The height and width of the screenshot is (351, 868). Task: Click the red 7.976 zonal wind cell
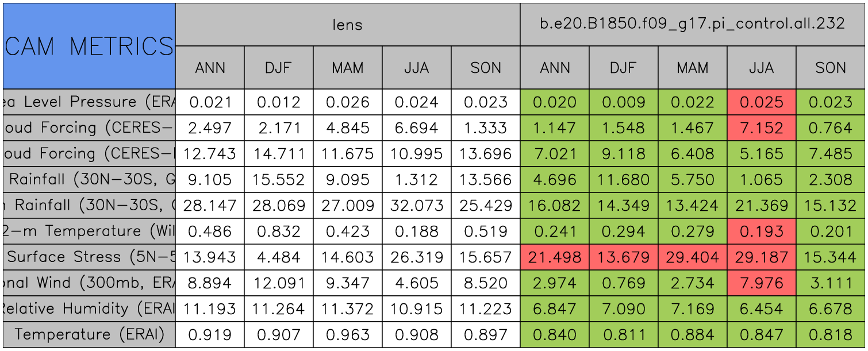(x=761, y=283)
